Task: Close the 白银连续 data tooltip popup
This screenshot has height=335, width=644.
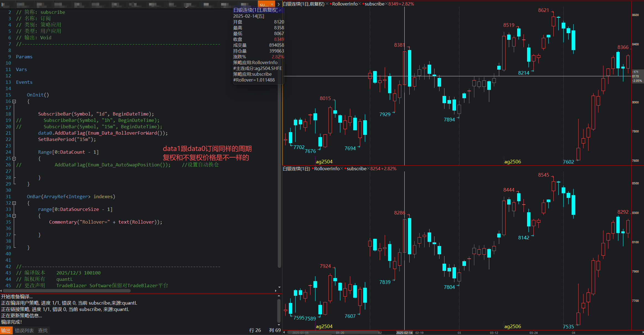Action: point(280,10)
